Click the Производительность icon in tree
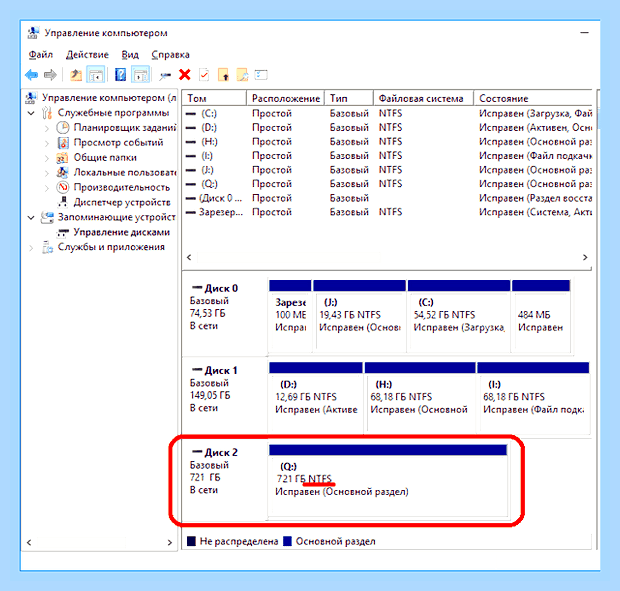The width and height of the screenshot is (620, 591). click(62, 187)
